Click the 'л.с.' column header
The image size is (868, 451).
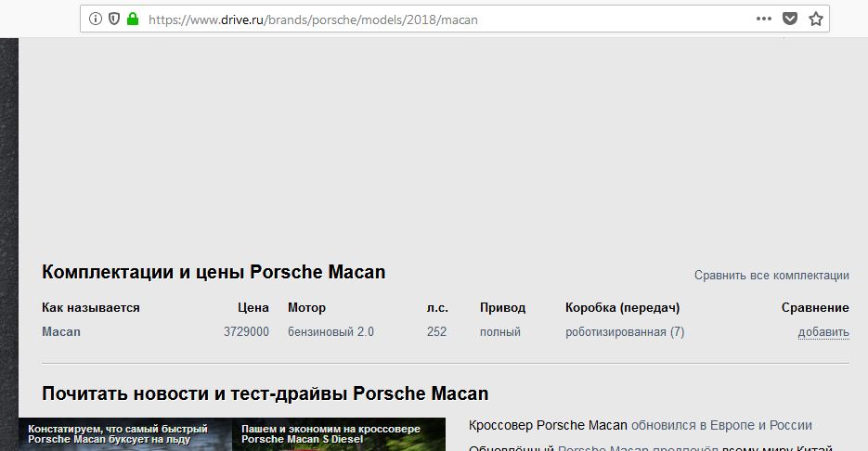437,308
